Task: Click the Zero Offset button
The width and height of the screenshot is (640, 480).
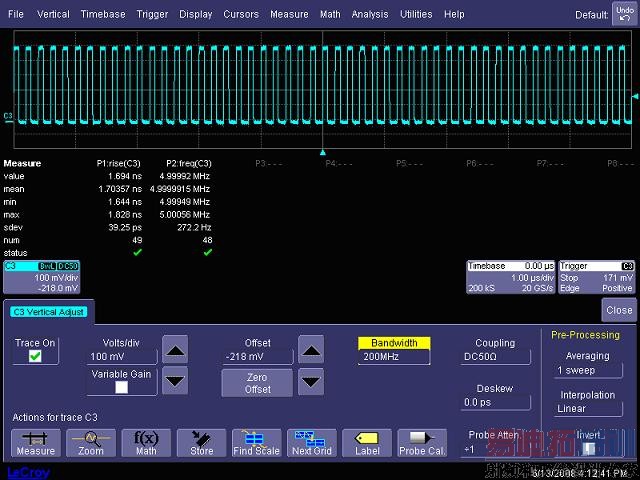Action: tap(257, 382)
